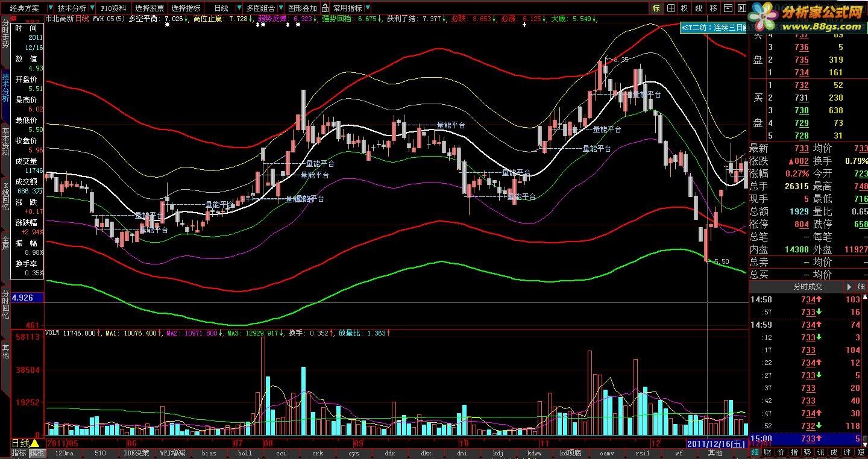Click the 5.50 low price label
This screenshot has height=459, width=868.
[722, 261]
